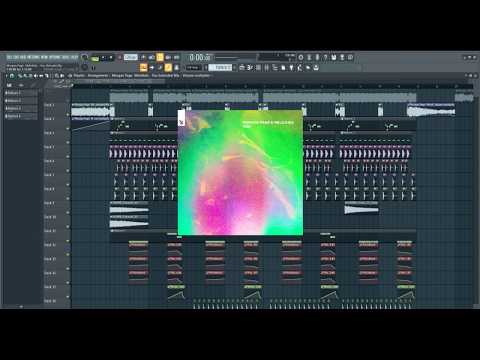
Task: Click the tempo display field
Action: [131, 57]
